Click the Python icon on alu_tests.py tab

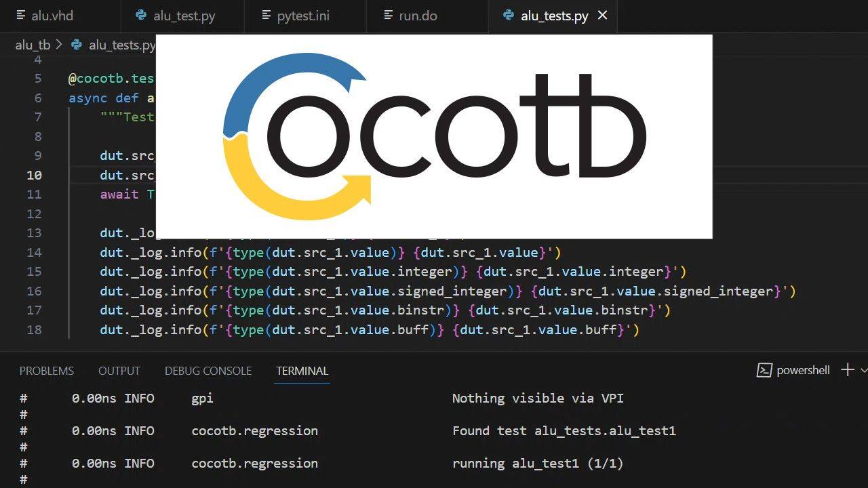[509, 16]
